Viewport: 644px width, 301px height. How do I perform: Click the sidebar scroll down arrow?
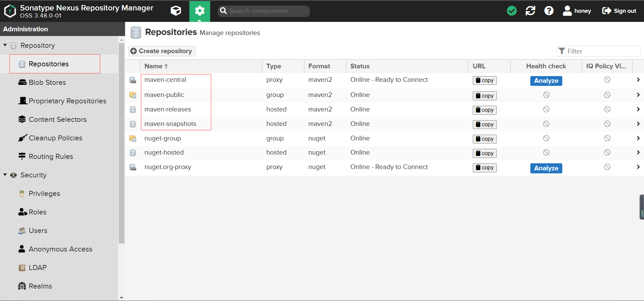point(121,298)
